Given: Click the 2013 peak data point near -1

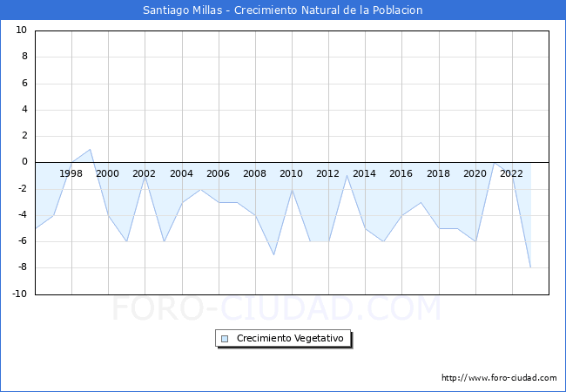Looking at the screenshot, I should coord(347,176).
